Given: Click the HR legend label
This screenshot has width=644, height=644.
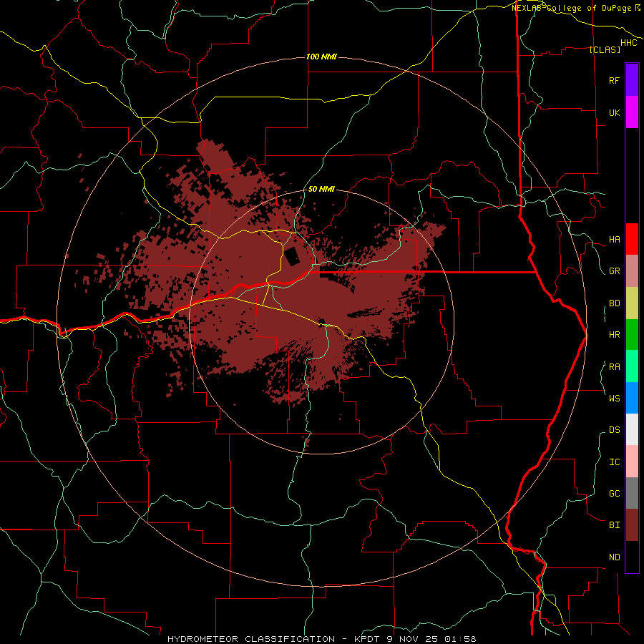Looking at the screenshot, I should 614,335.
